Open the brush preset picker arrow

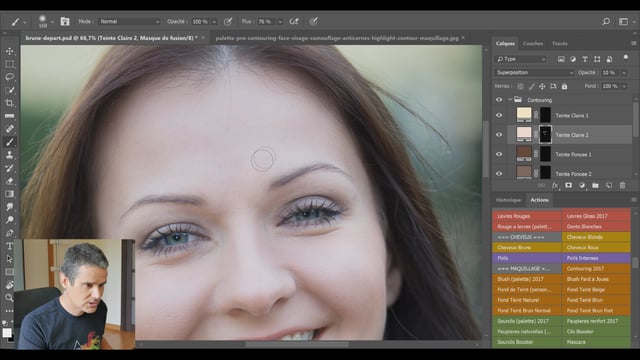(52, 22)
